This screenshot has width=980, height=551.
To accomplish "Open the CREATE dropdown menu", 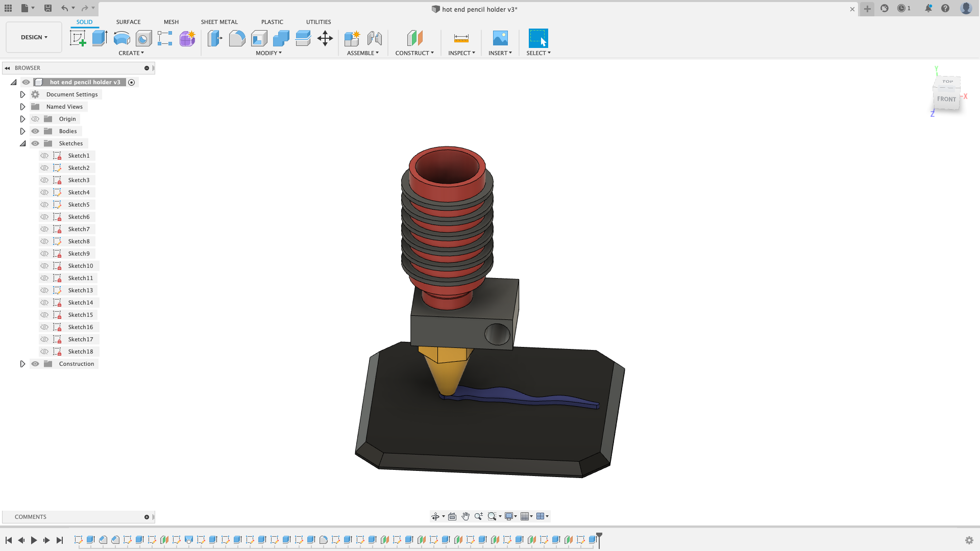I will (131, 53).
